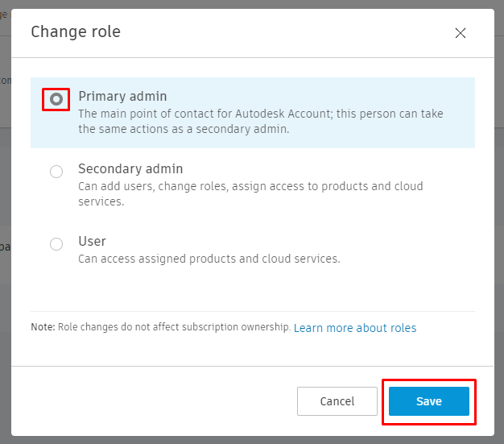Click the dimmed backdrop above the dialog
Viewport: 504px width, 444px height.
(242, 3)
